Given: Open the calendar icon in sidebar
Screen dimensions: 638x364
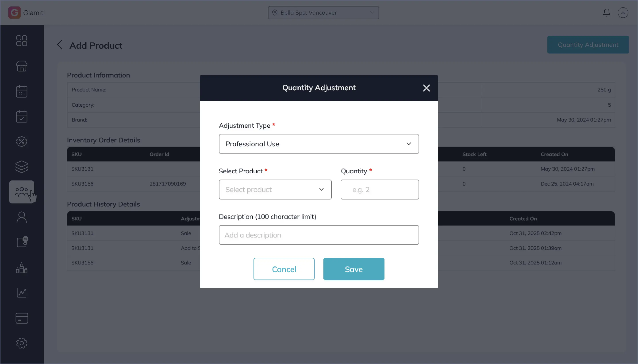Looking at the screenshot, I should (x=21, y=92).
